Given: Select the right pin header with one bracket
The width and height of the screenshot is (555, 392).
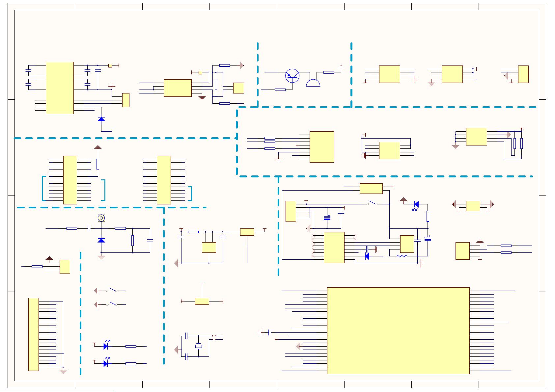Looking at the screenshot, I should click(164, 180).
